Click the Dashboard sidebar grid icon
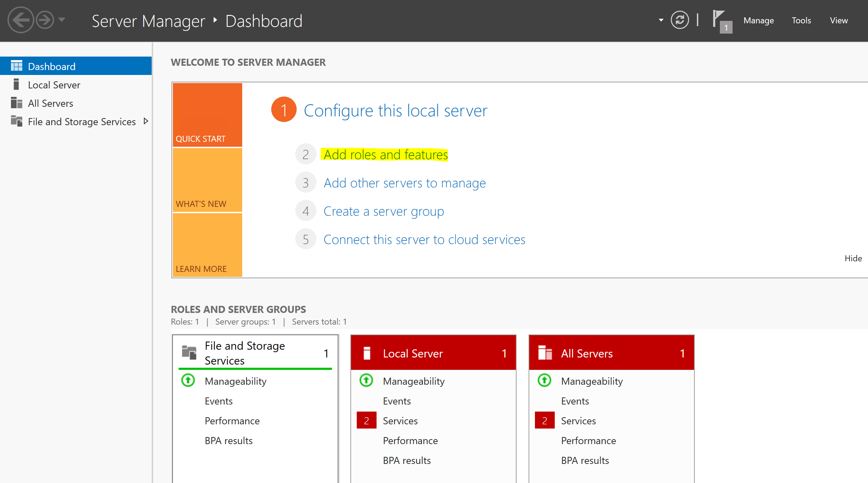Image resolution: width=868 pixels, height=483 pixels. click(x=17, y=66)
